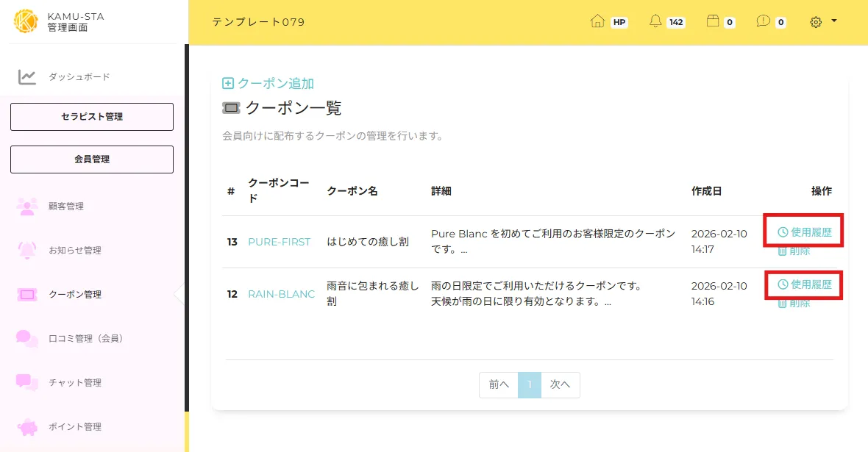Click the 会員管理 button
868x452 pixels.
pos(92,159)
